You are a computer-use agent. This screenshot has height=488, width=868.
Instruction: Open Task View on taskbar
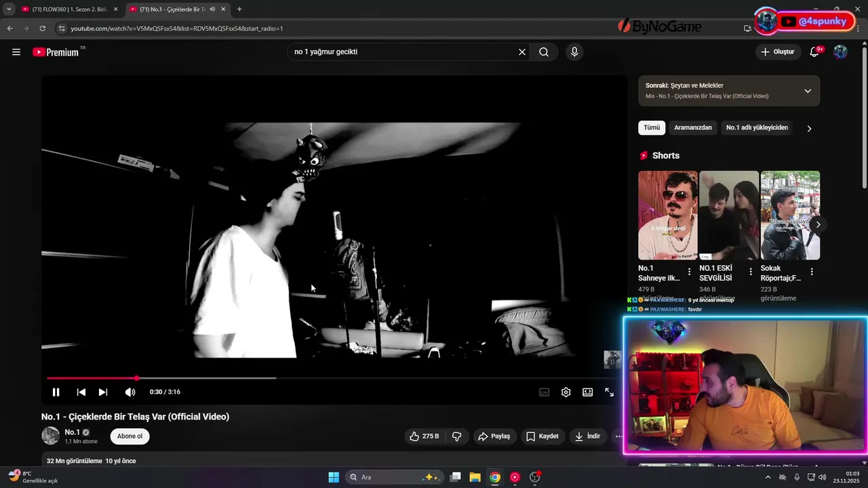tap(456, 477)
